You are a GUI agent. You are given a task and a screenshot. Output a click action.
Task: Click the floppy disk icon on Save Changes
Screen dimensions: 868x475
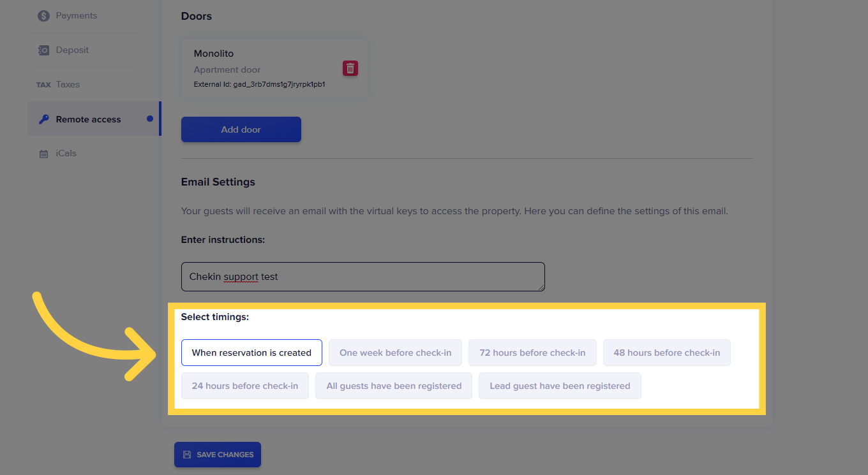pos(187,455)
